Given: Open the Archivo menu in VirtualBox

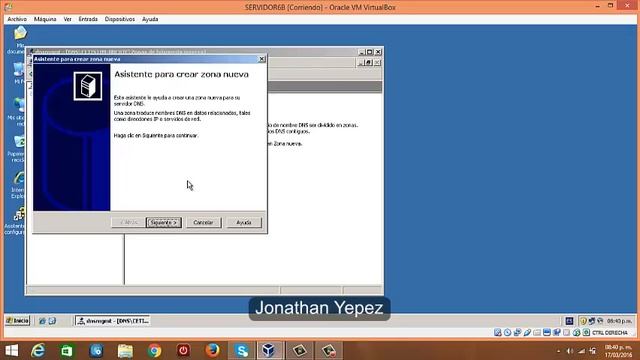Looking at the screenshot, I should click(x=17, y=19).
